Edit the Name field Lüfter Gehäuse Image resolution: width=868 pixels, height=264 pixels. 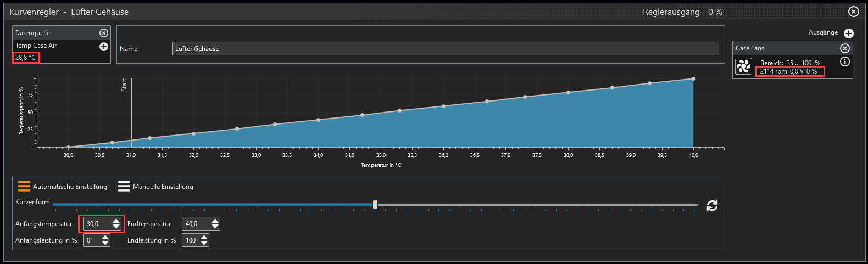pyautogui.click(x=445, y=49)
